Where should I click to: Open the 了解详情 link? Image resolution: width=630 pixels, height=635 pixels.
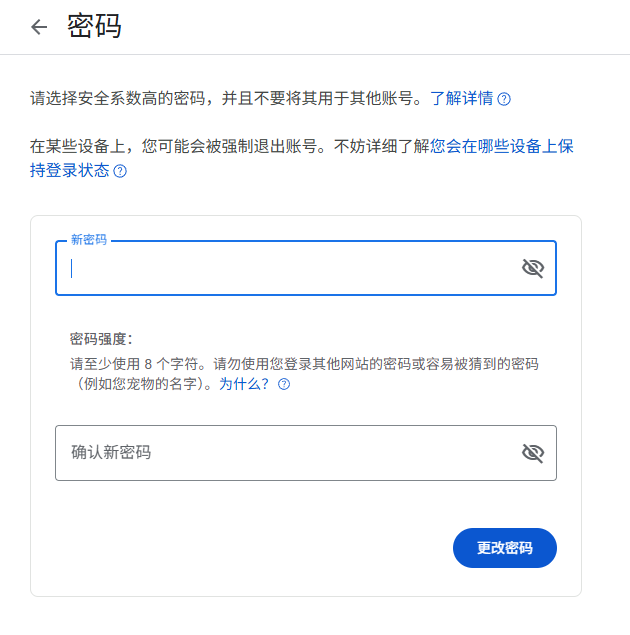[461, 98]
